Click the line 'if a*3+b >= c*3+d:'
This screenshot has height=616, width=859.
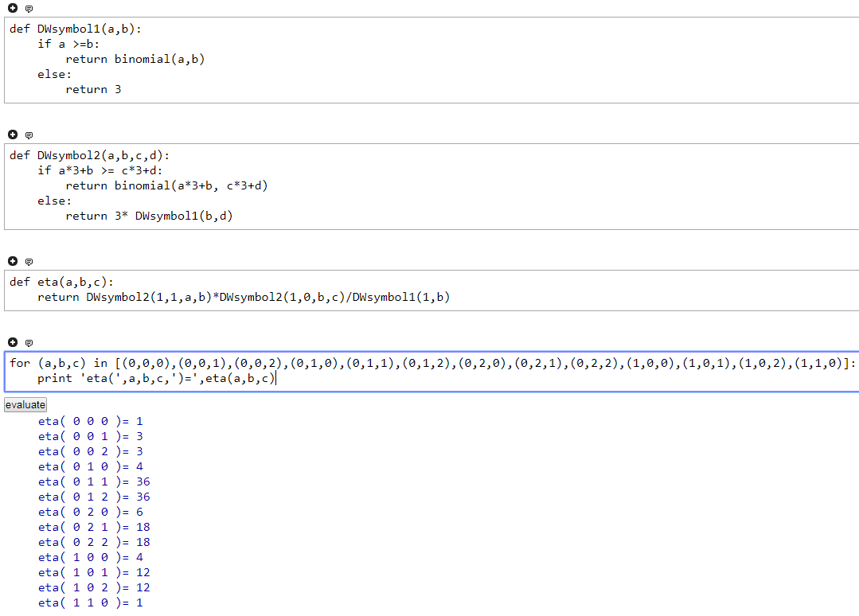(100, 171)
